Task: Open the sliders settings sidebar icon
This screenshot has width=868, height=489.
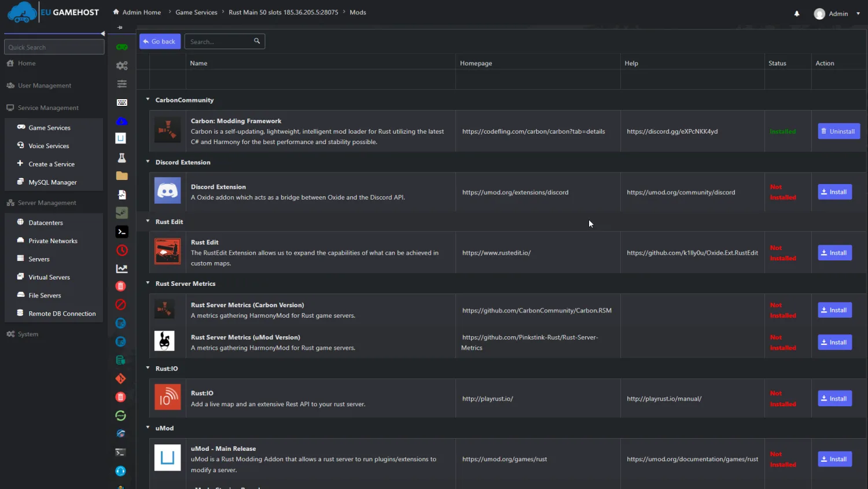Action: pos(122,84)
